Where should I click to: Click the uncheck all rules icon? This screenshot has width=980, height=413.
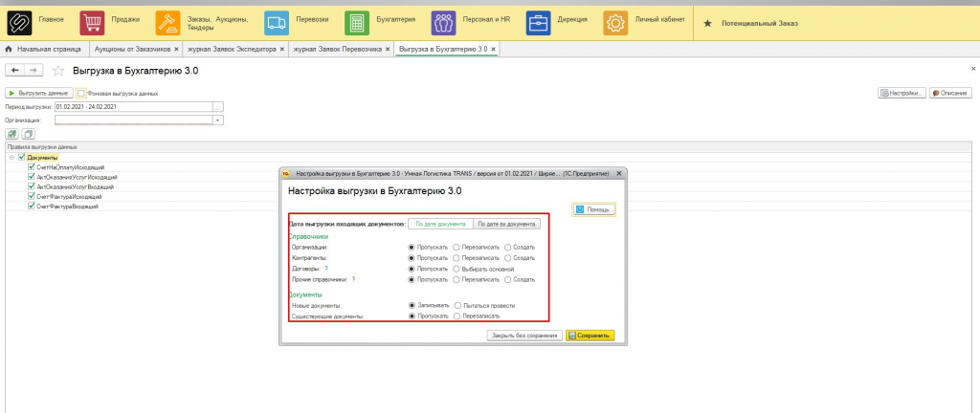(28, 134)
